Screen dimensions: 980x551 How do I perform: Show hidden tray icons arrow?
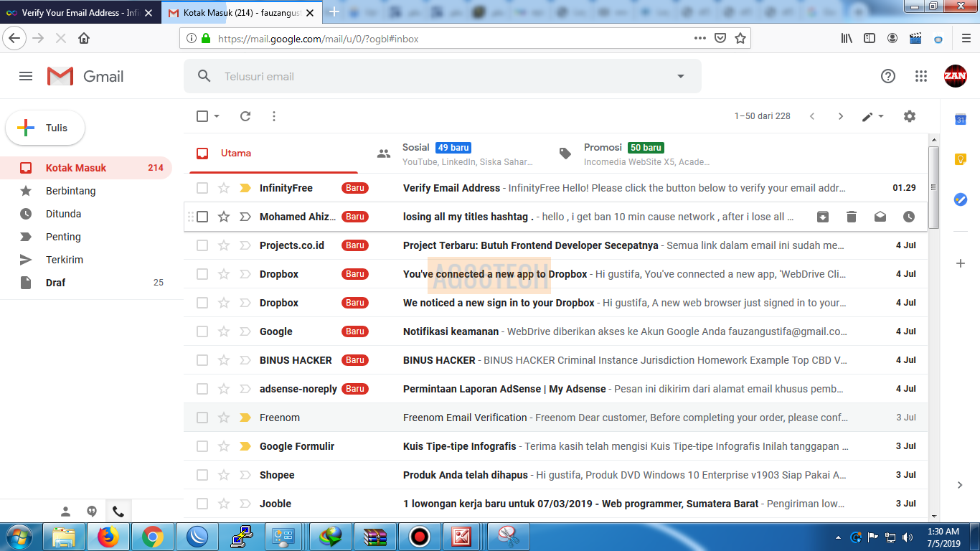838,537
